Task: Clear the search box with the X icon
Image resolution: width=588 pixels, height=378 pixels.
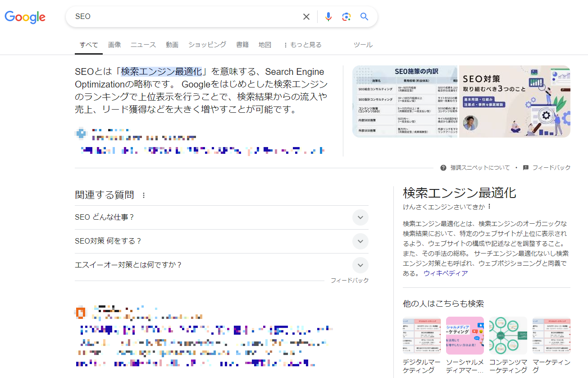Action: 306,16
